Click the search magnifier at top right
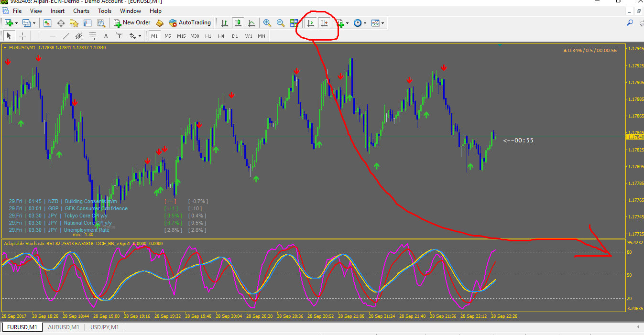The height and width of the screenshot is (335, 644). click(x=630, y=22)
